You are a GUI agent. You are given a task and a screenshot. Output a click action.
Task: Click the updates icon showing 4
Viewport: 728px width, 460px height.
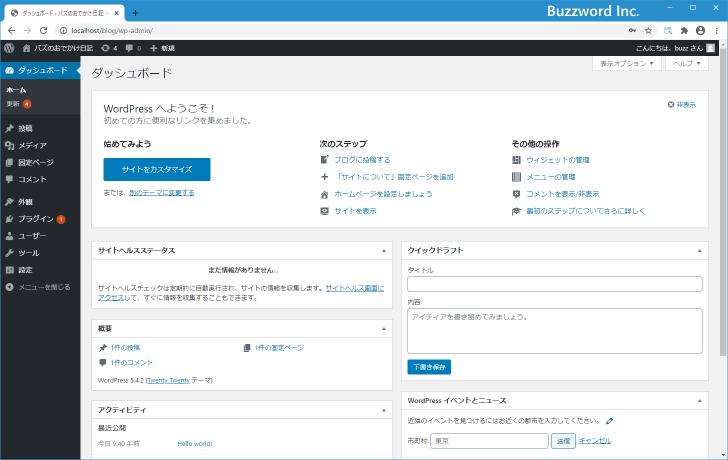(107, 48)
